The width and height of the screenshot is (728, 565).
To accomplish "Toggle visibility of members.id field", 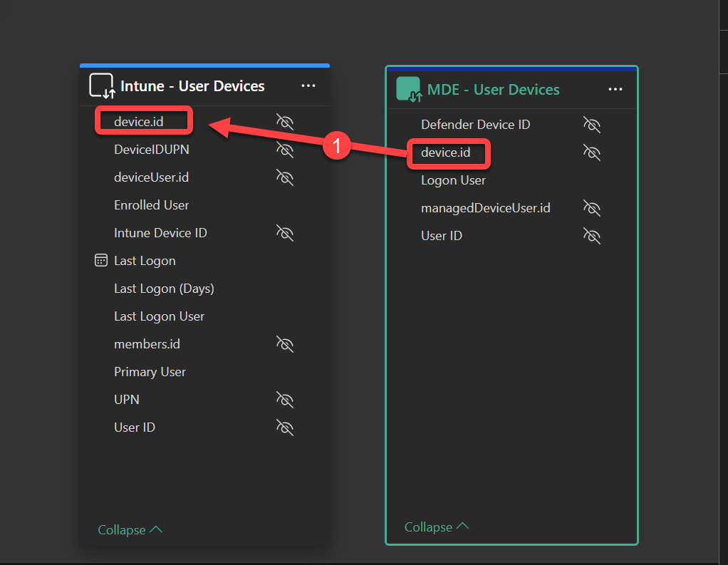I will click(285, 344).
